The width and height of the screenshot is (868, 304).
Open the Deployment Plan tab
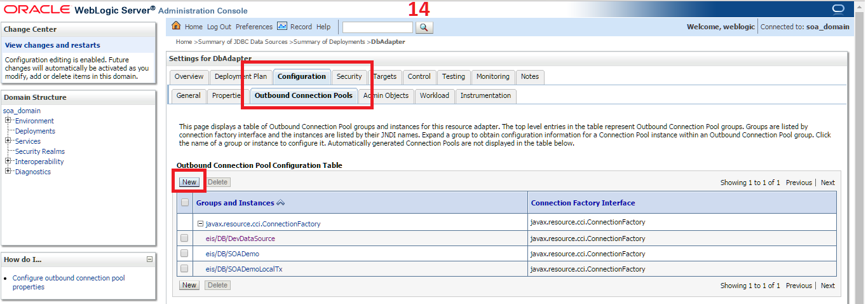point(241,76)
